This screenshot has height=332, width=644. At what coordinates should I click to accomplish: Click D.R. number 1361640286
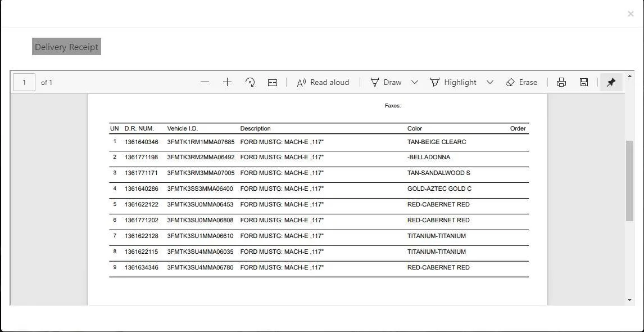pos(141,189)
